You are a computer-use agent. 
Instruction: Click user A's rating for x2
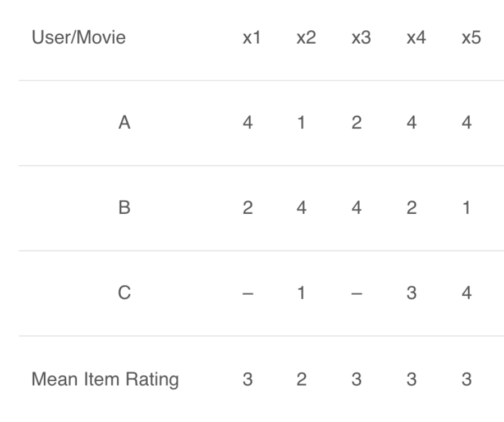coord(302,123)
